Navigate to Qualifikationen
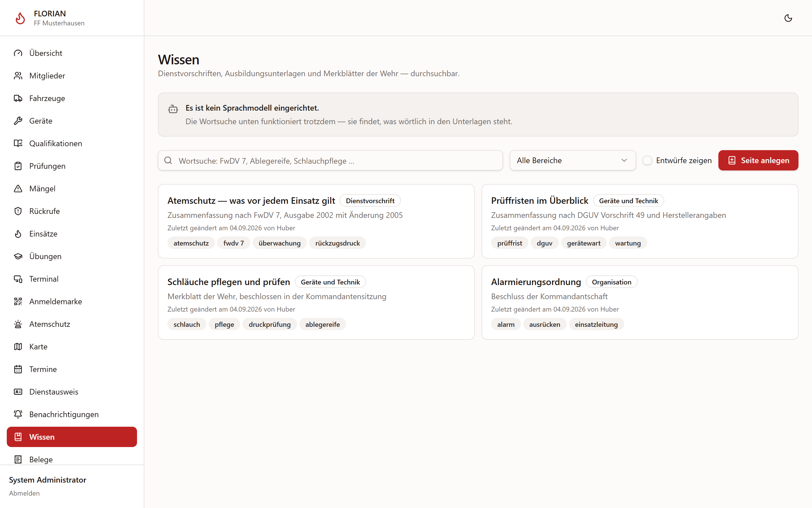 pos(72,143)
